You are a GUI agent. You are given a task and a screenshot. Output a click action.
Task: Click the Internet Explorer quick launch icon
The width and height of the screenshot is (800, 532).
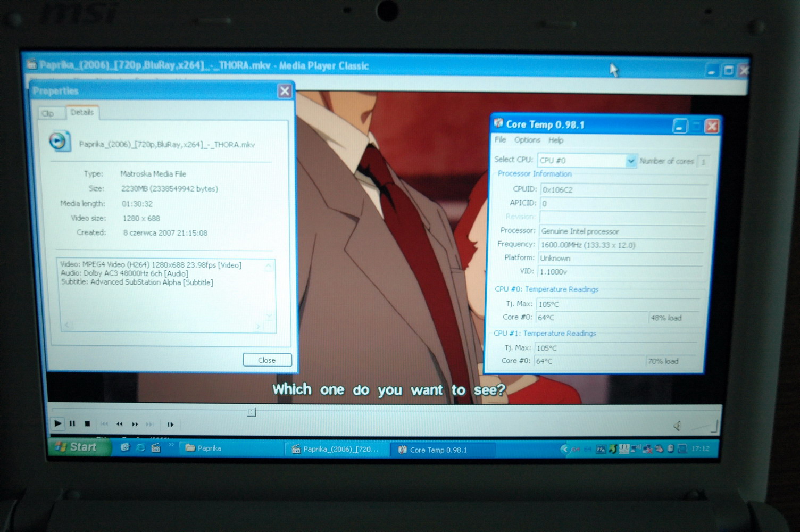140,448
